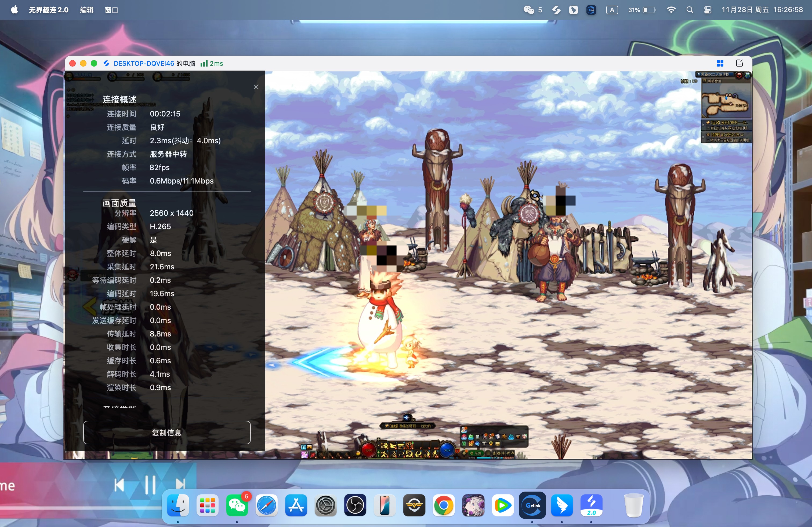Click the 复制信息 button
Image resolution: width=812 pixels, height=527 pixels.
point(166,432)
